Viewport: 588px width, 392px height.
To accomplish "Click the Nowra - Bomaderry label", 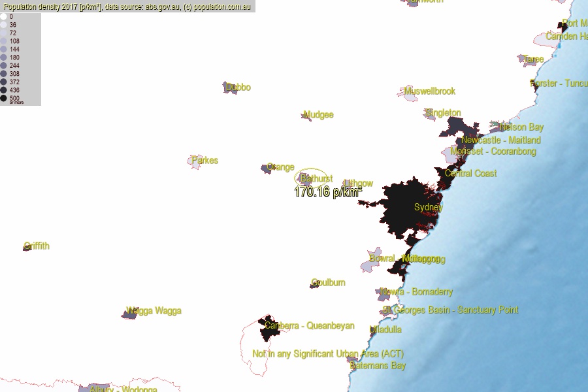I will (x=416, y=292).
